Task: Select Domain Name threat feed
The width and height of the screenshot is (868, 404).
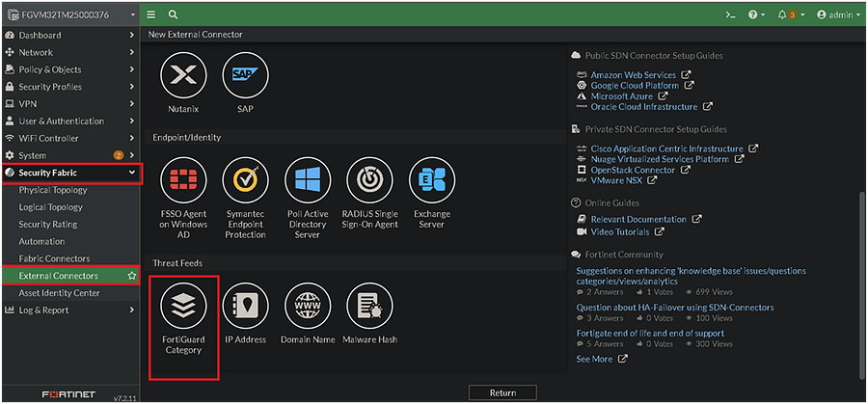Action: [x=308, y=306]
